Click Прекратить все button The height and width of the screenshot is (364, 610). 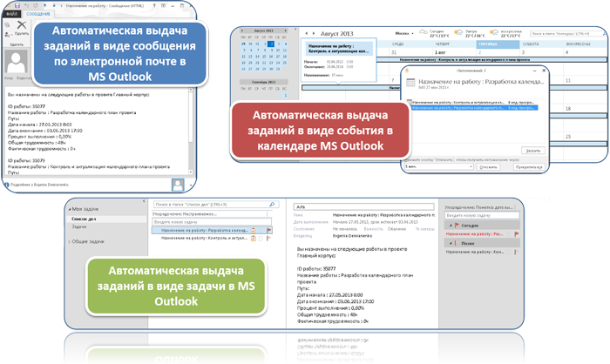click(x=528, y=167)
